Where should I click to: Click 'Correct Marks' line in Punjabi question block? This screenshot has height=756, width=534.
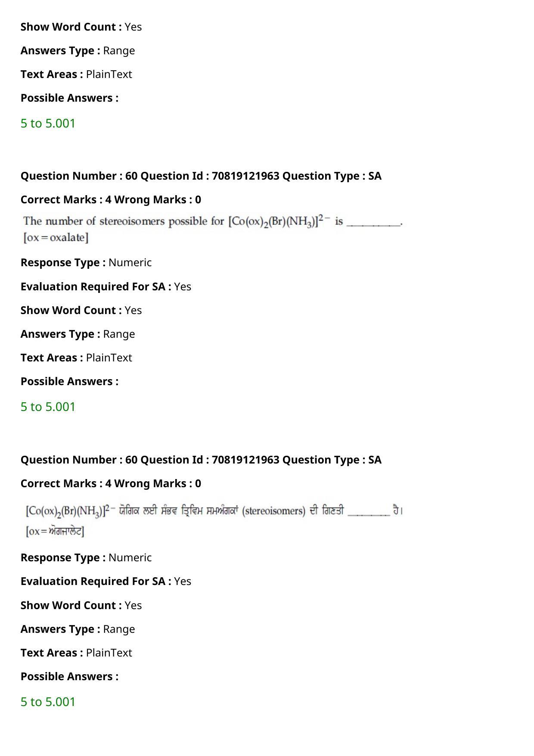[111, 483]
